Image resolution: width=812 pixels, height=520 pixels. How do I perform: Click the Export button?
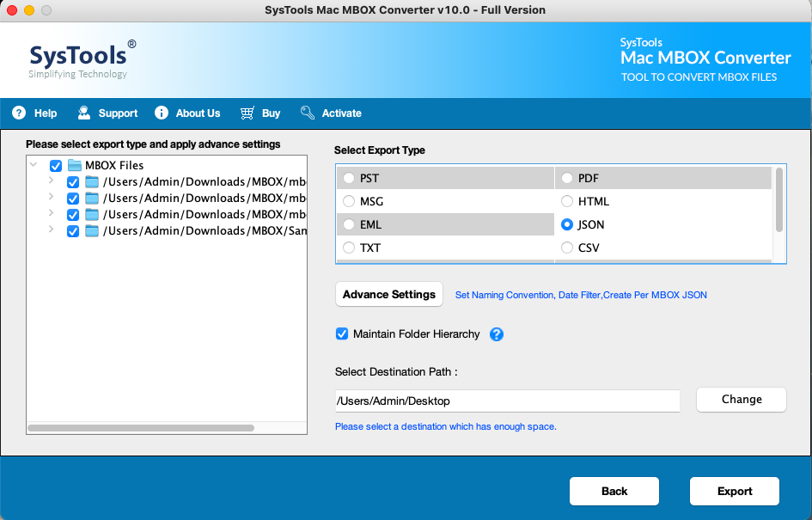tap(735, 491)
